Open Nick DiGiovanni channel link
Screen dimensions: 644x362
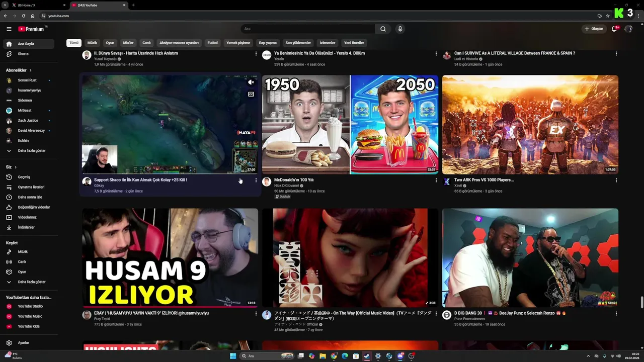pos(287,186)
